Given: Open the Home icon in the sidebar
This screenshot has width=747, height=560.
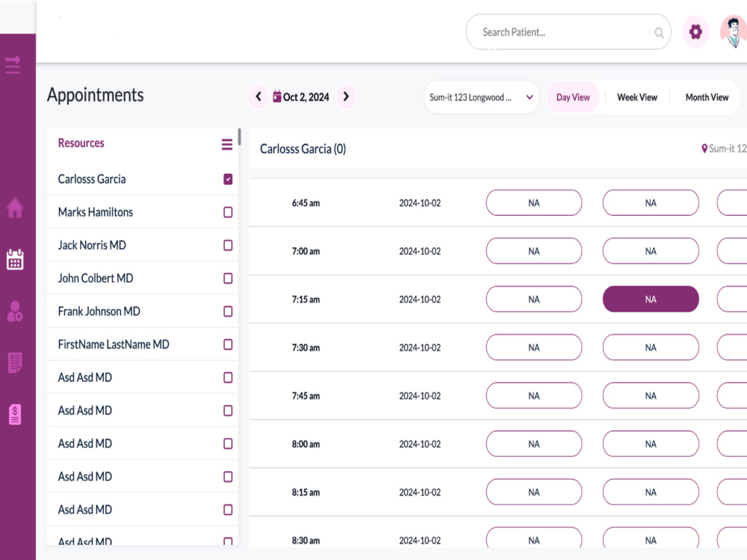Looking at the screenshot, I should (x=15, y=208).
